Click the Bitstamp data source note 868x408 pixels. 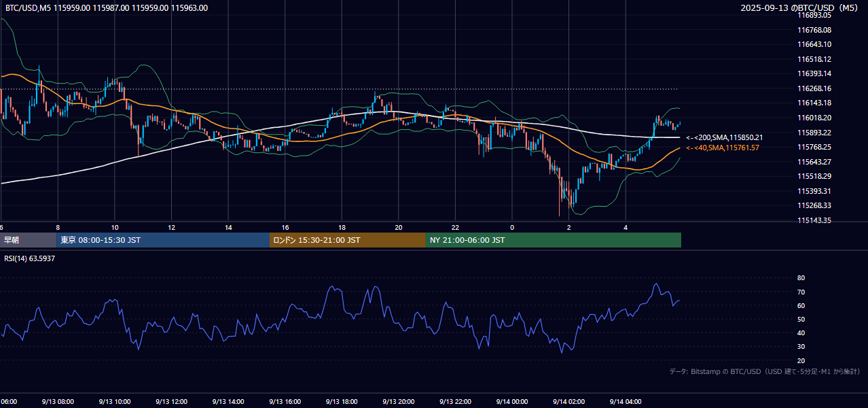coord(765,371)
